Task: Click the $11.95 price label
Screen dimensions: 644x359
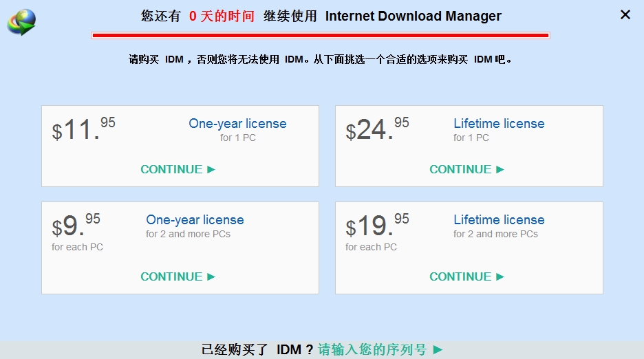Action: (x=83, y=129)
